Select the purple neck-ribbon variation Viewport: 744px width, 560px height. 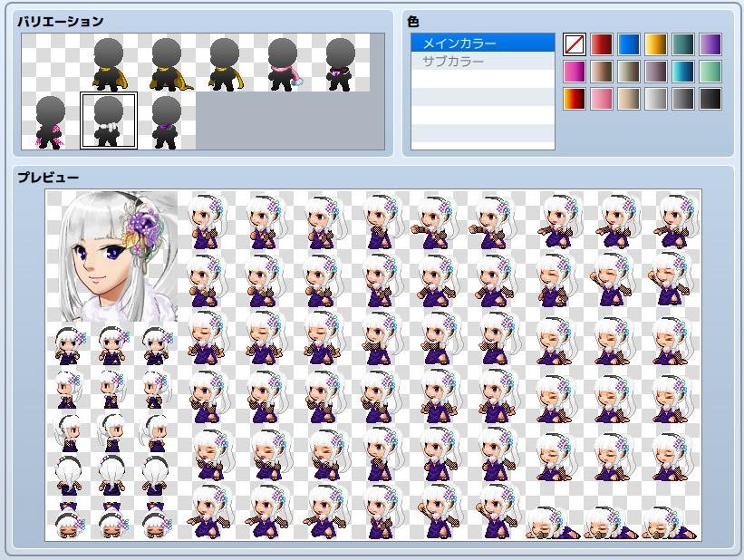click(x=168, y=122)
